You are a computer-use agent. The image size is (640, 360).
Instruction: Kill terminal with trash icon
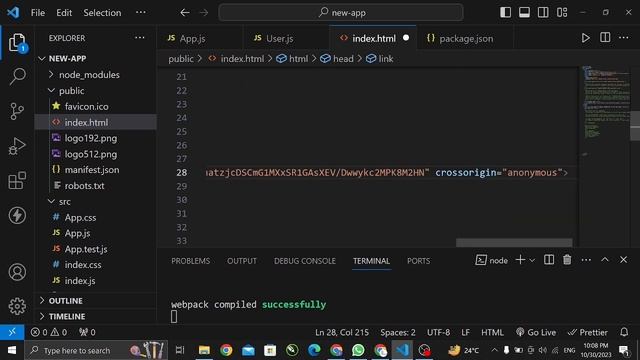tap(567, 260)
